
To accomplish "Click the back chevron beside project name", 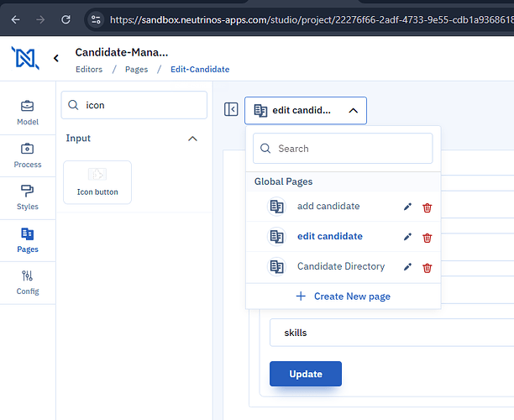I will [x=56, y=58].
